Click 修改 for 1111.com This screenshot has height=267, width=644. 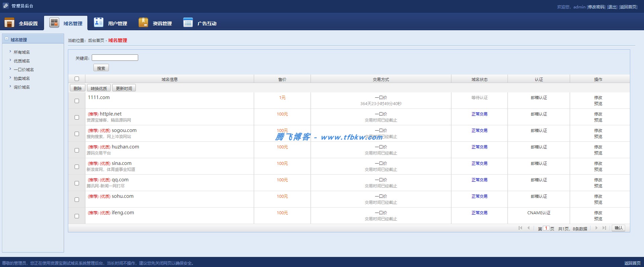(x=598, y=98)
